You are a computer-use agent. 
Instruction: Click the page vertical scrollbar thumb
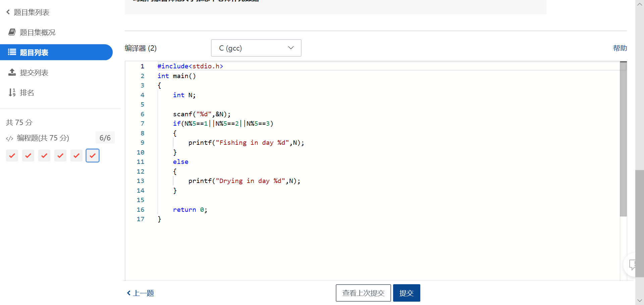[639, 224]
